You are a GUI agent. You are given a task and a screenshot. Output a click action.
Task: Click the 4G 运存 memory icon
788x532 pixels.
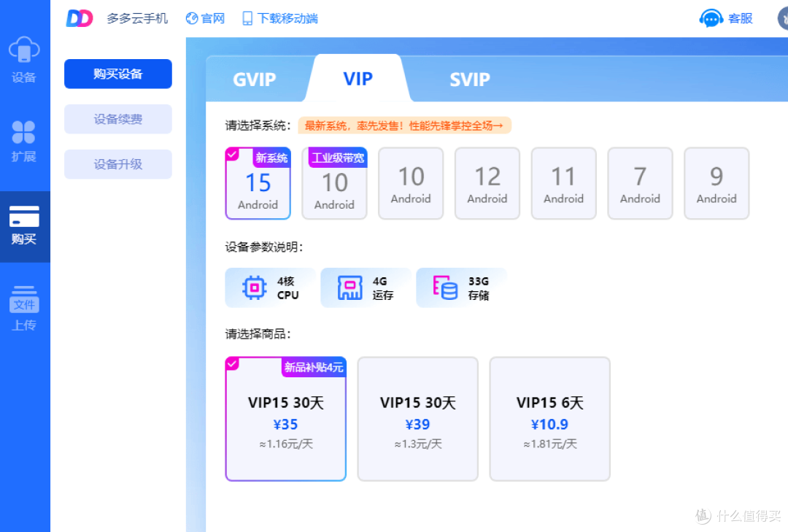349,288
